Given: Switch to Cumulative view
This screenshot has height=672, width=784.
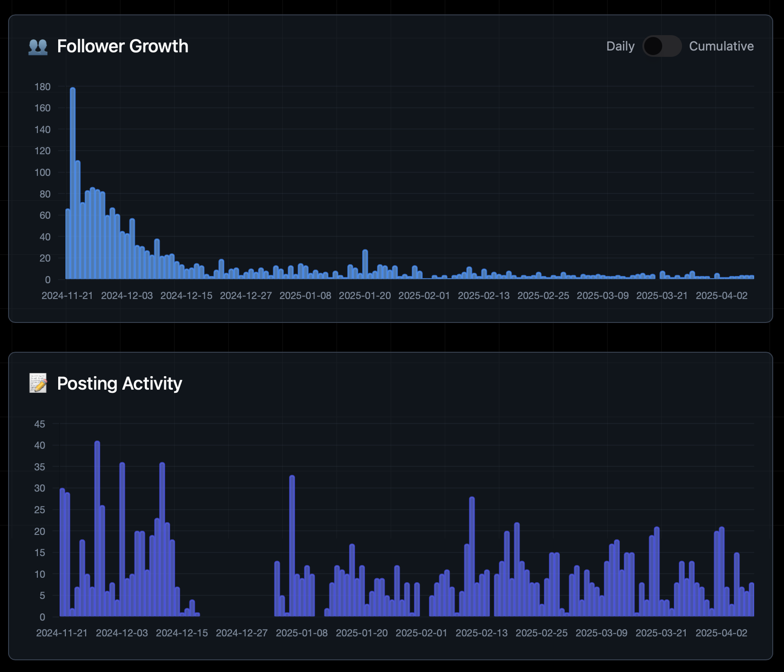Looking at the screenshot, I should coord(721,46).
